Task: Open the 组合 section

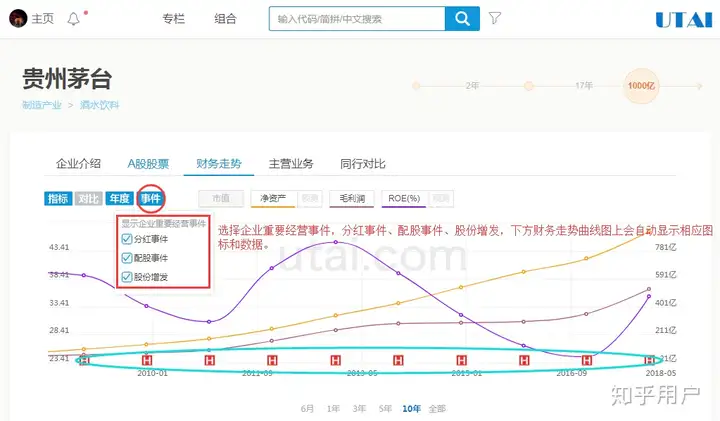Action: (225, 18)
